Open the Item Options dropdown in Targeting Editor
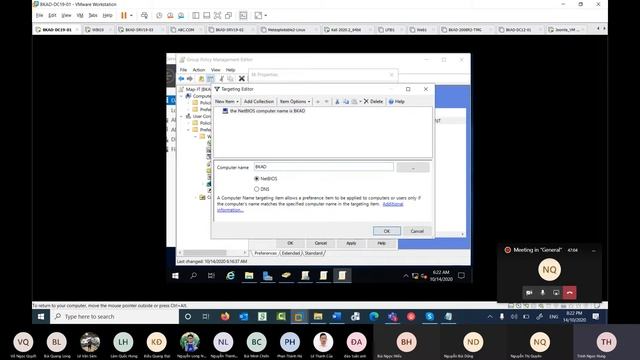 tap(295, 101)
